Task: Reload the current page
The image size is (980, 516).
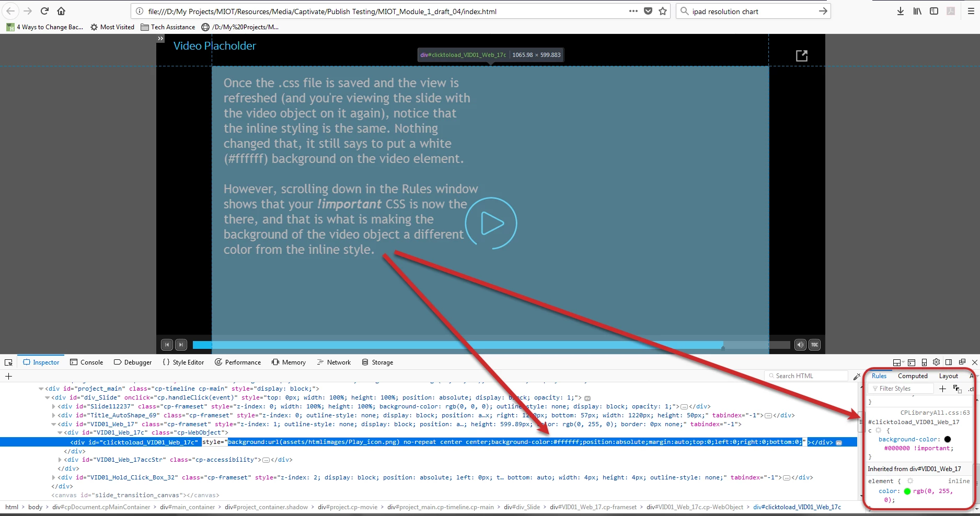Action: [44, 11]
